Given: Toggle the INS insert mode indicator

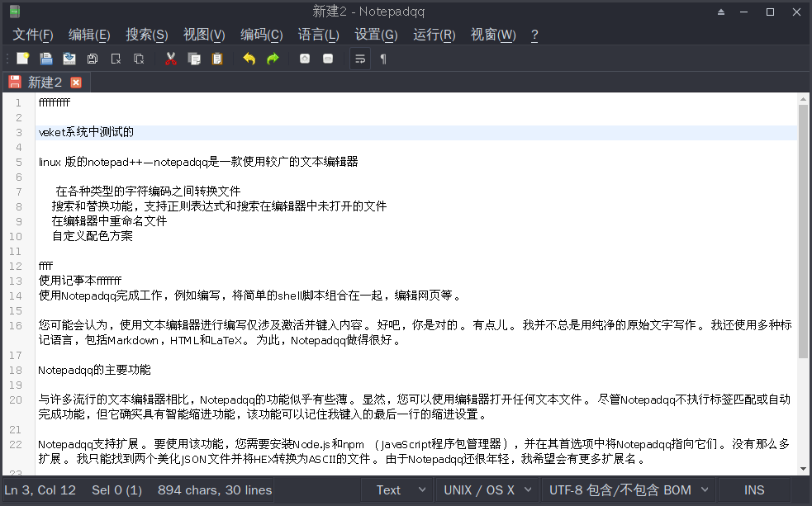Looking at the screenshot, I should [x=754, y=490].
